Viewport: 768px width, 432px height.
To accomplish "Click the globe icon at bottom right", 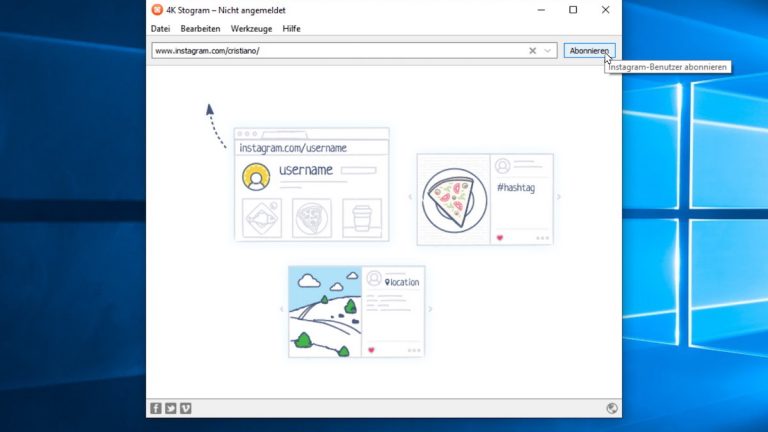I will point(611,408).
